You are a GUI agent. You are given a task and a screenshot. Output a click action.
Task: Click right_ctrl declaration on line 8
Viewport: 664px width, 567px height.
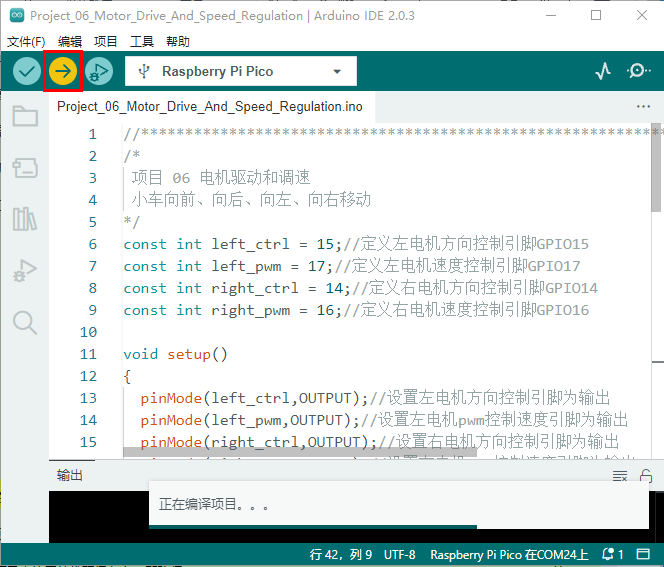pyautogui.click(x=255, y=288)
